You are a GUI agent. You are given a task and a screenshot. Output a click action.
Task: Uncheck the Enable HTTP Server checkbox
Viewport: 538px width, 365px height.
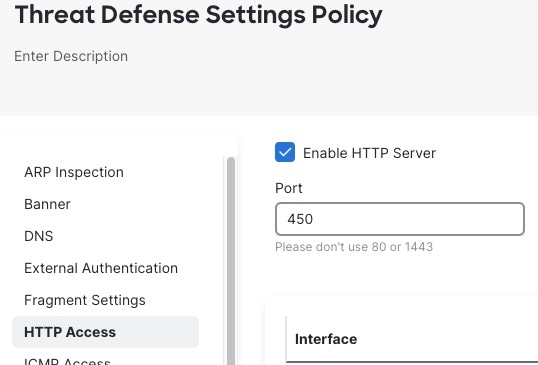285,152
